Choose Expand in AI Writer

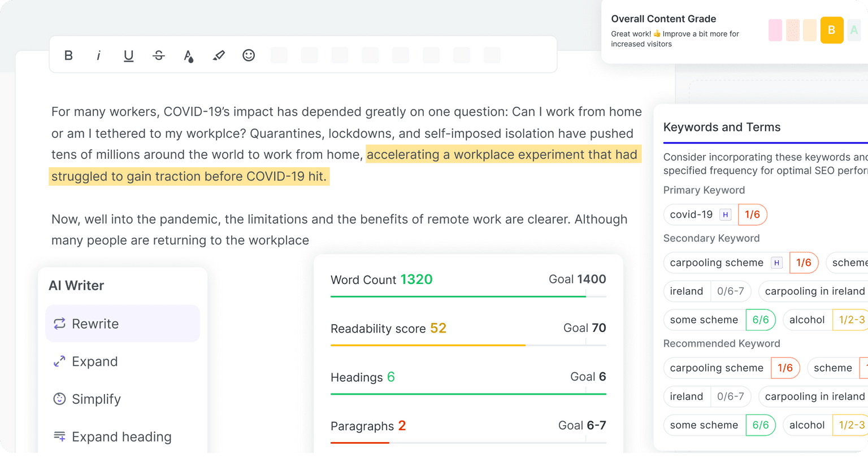(x=123, y=361)
